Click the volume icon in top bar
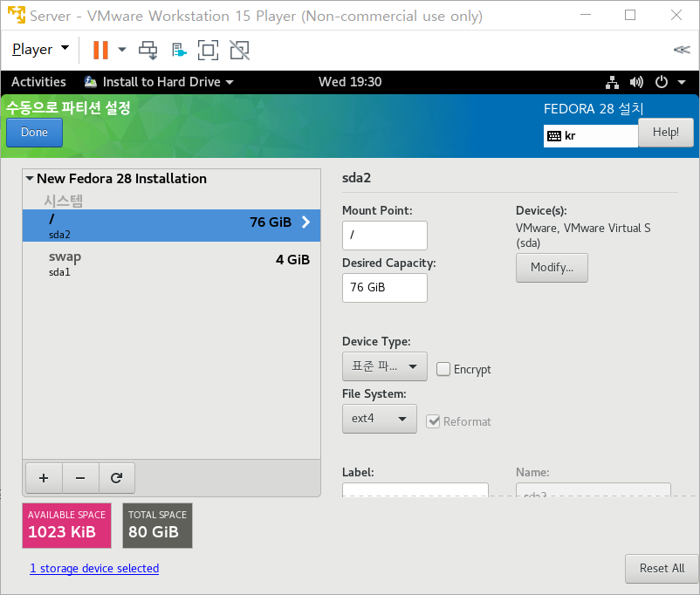700x595 pixels. 636,82
